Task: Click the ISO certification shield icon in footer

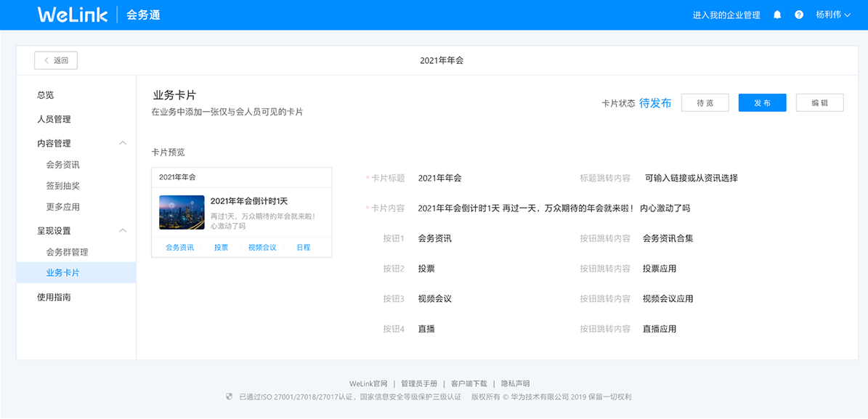Action: coord(229,396)
